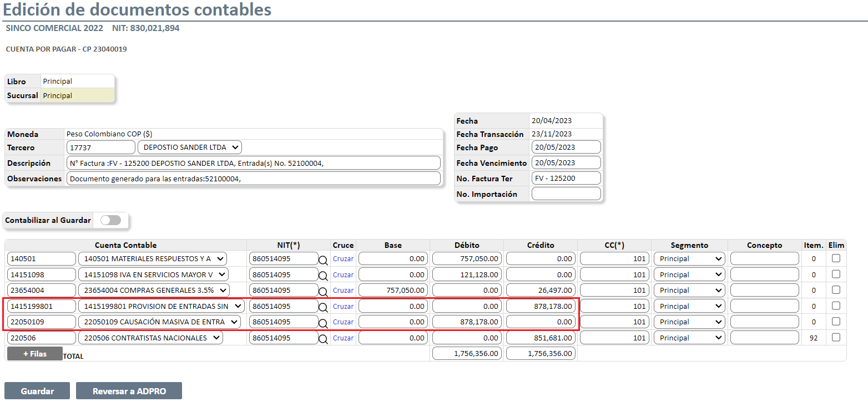868x407 pixels.
Task: Click Cruzar link in 14151098 row
Action: point(343,274)
